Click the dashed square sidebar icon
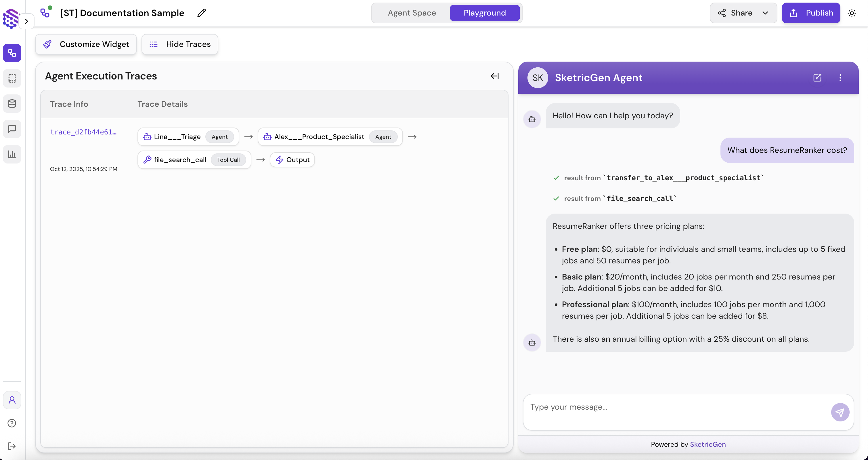The width and height of the screenshot is (868, 460). 12,78
